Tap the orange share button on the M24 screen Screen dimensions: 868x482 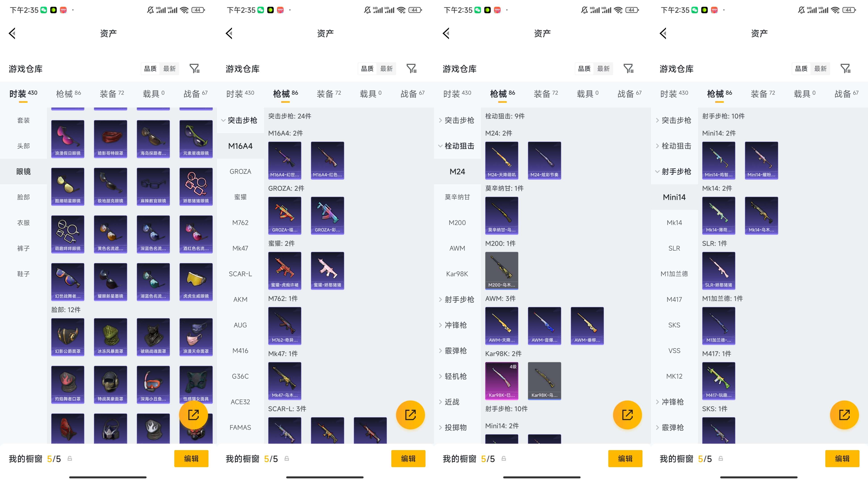pyautogui.click(x=627, y=415)
